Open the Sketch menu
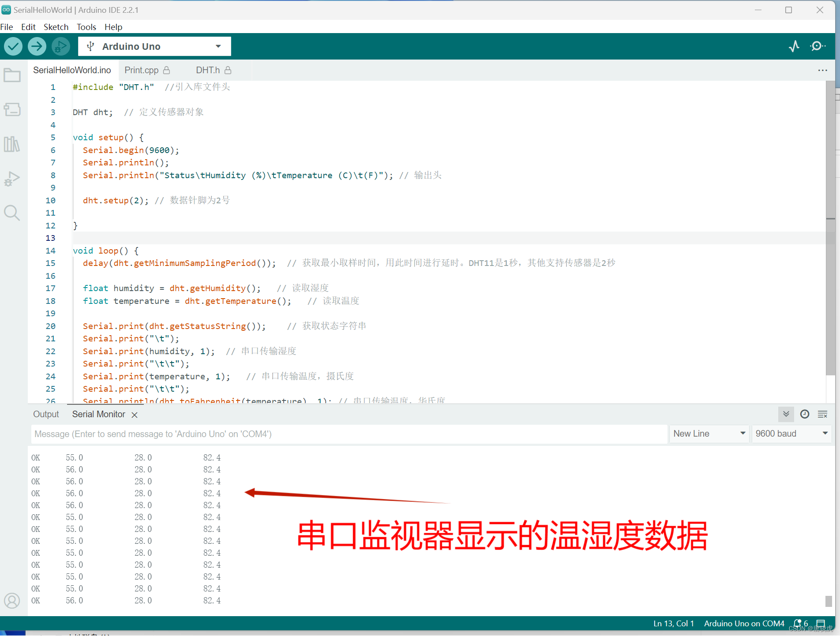840x636 pixels. 56,27
